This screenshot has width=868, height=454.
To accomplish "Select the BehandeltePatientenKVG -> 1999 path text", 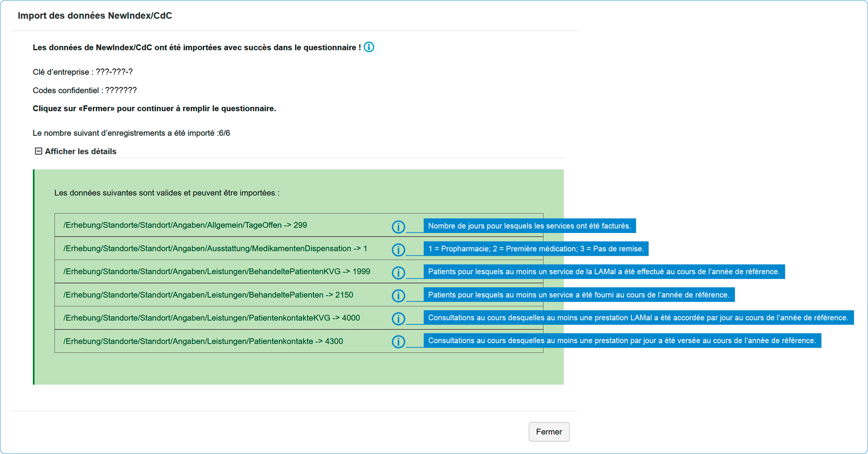I will click(x=216, y=272).
